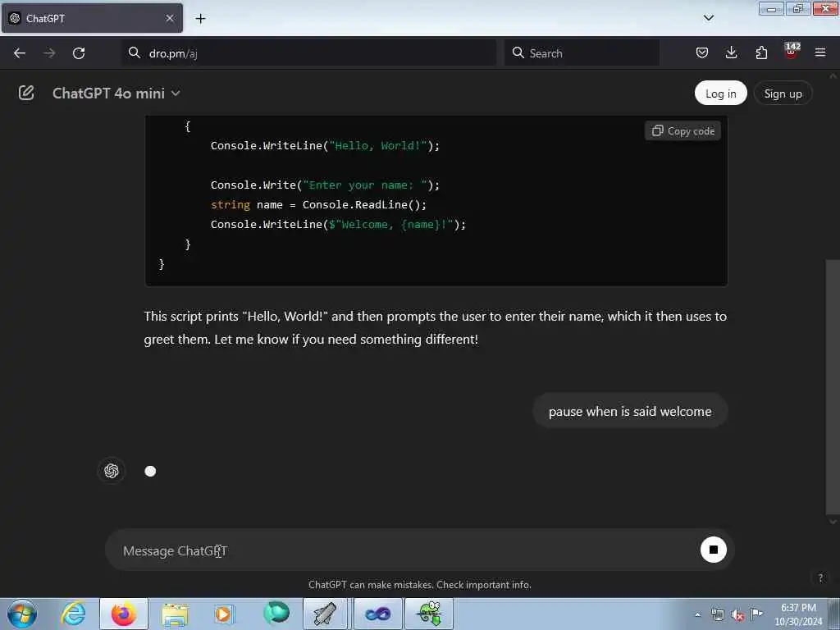
Task: Open the browser Downloads panel
Action: click(731, 52)
